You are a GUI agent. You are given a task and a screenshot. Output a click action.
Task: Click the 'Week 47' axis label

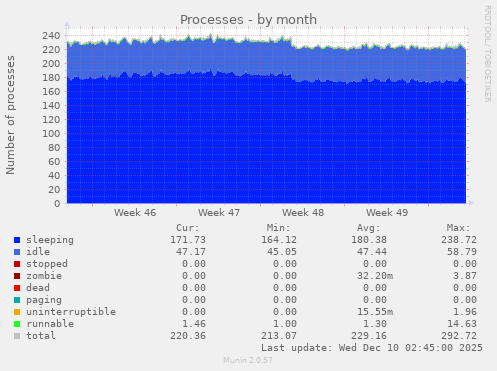pyautogui.click(x=219, y=213)
